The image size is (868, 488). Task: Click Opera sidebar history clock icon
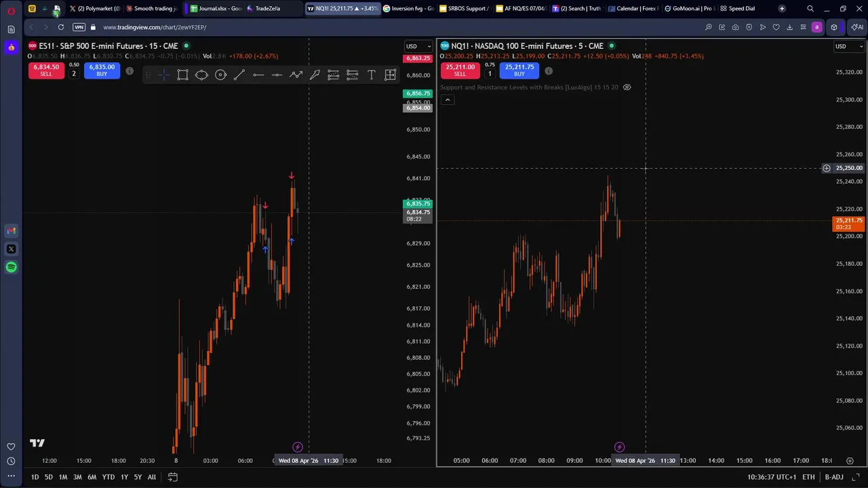(11, 461)
